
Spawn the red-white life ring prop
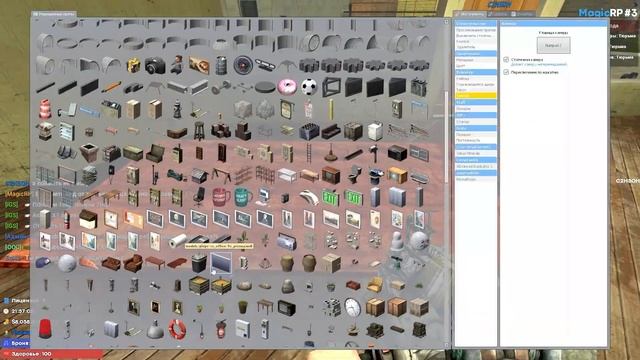(x=177, y=329)
